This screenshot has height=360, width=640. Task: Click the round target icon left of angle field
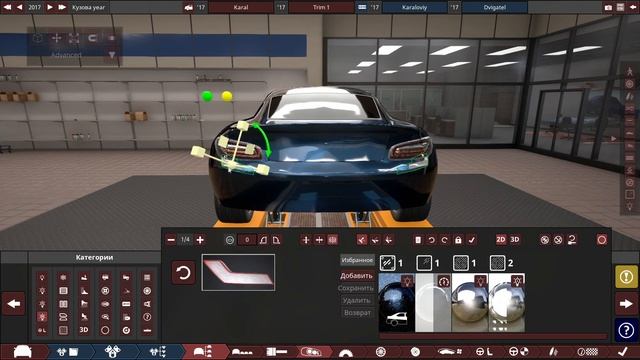(x=230, y=240)
